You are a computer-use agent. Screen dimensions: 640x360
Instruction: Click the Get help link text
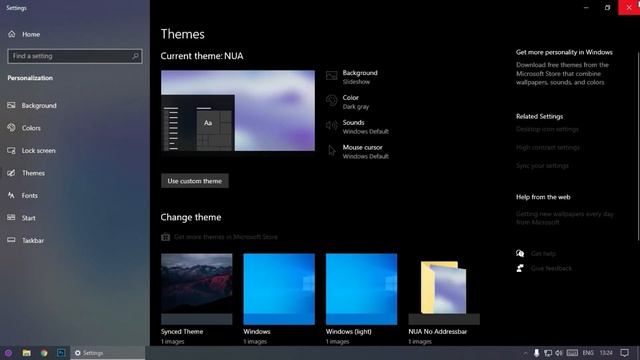tap(543, 253)
